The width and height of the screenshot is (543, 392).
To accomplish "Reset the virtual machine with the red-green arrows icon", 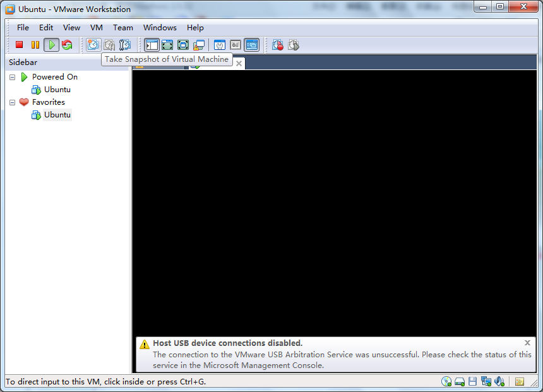I will (x=67, y=45).
